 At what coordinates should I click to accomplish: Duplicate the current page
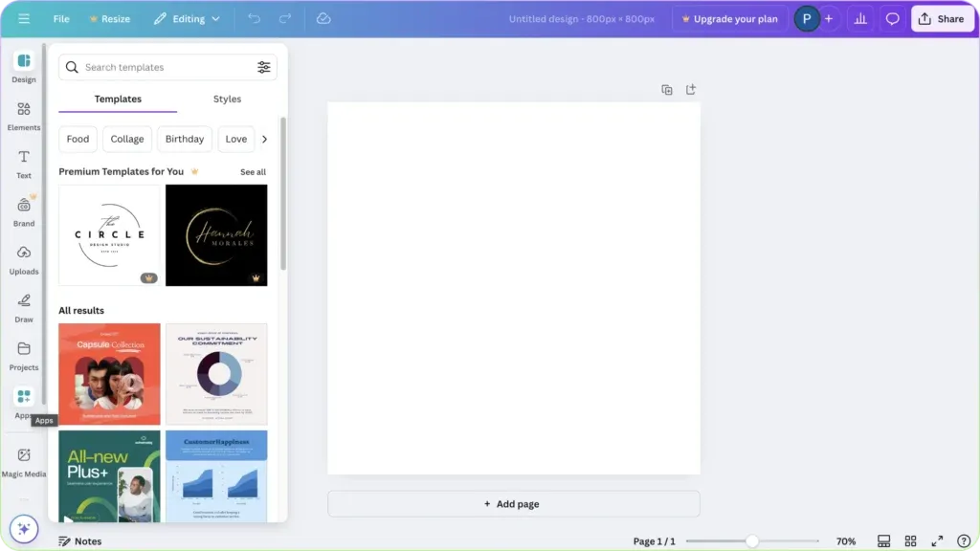(667, 89)
